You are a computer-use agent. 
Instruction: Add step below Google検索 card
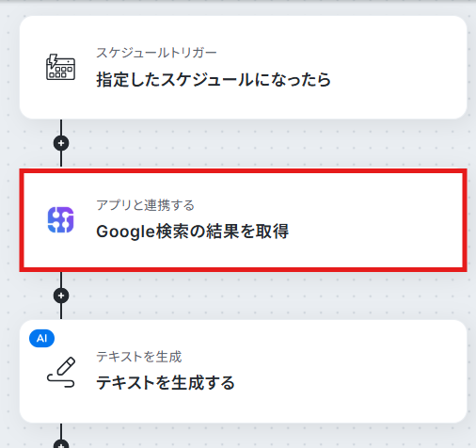[x=61, y=296]
